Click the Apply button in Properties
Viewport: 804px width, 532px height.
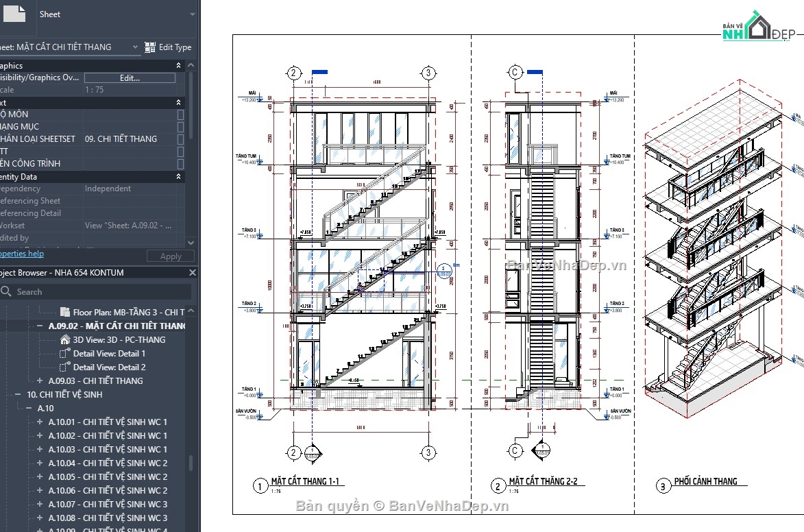tap(170, 256)
